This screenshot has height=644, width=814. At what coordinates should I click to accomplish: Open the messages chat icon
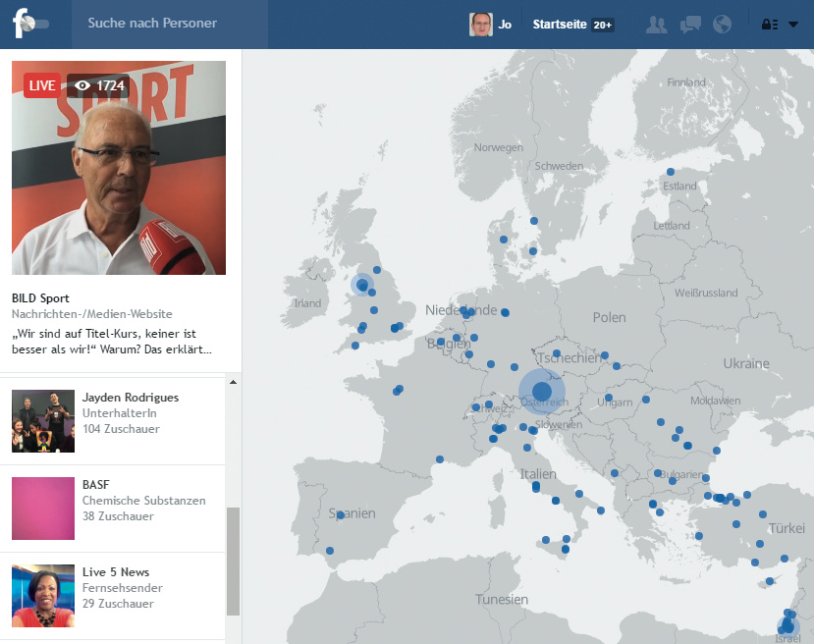(x=690, y=25)
